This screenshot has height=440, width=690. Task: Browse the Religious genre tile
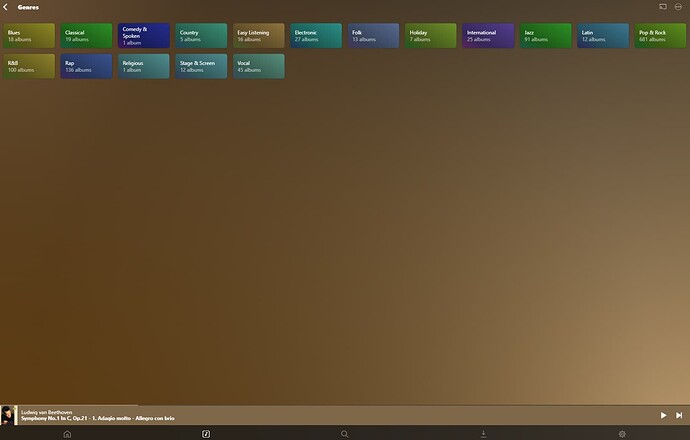(143, 66)
